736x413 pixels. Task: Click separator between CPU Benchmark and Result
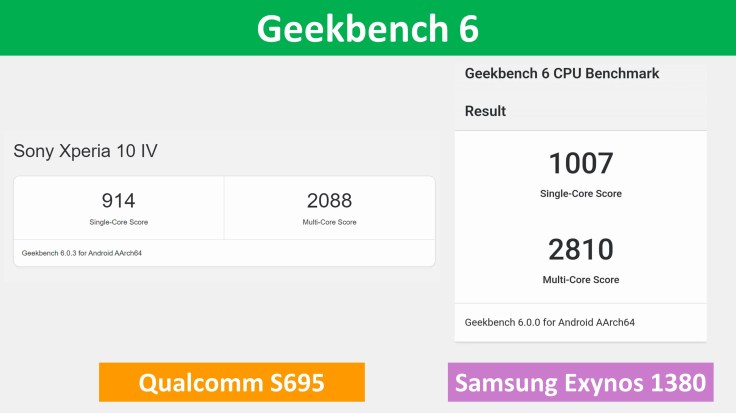click(581, 92)
